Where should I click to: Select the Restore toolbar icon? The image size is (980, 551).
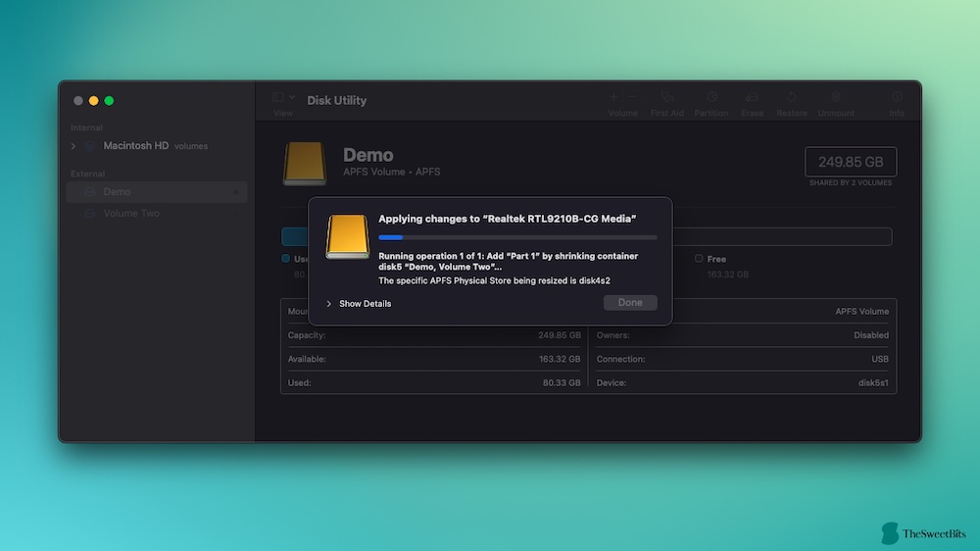792,98
